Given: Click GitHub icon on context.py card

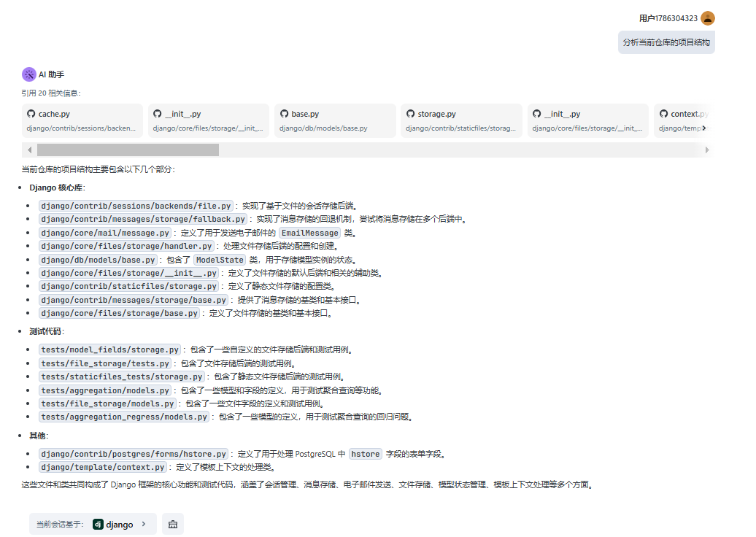Looking at the screenshot, I should click(x=664, y=114).
